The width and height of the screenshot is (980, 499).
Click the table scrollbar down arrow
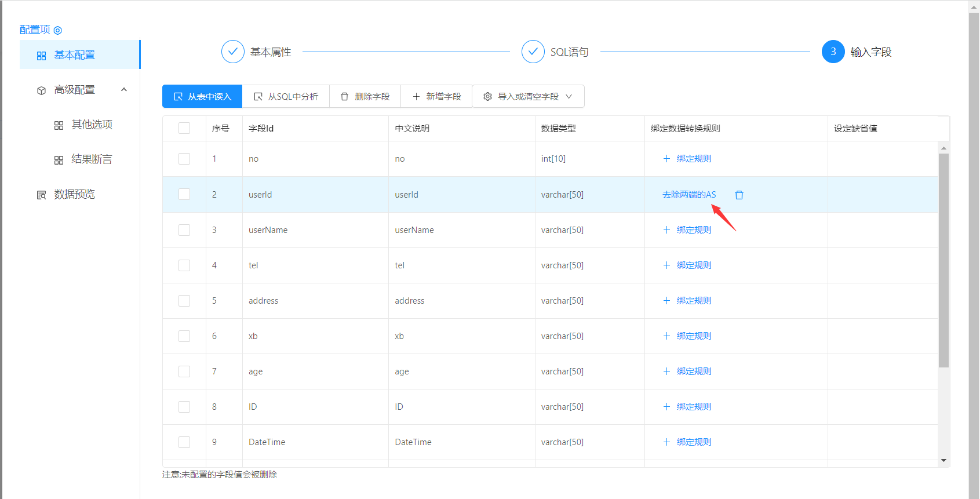coord(943,461)
